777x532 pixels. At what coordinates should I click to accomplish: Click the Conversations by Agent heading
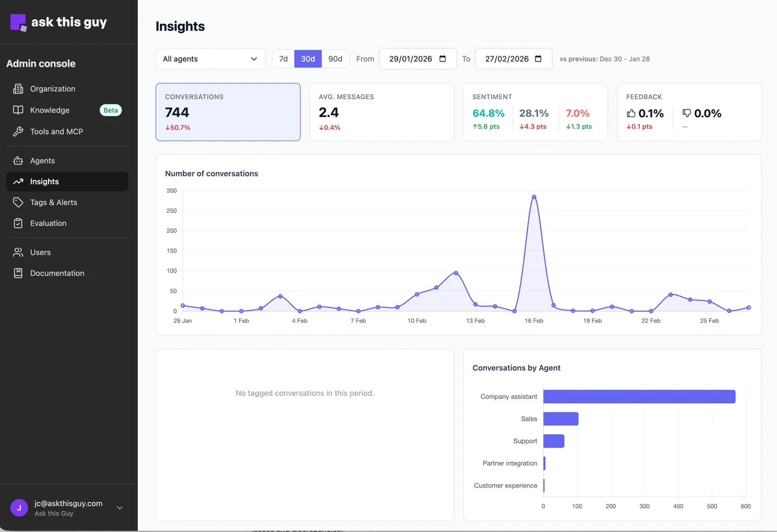pyautogui.click(x=517, y=368)
